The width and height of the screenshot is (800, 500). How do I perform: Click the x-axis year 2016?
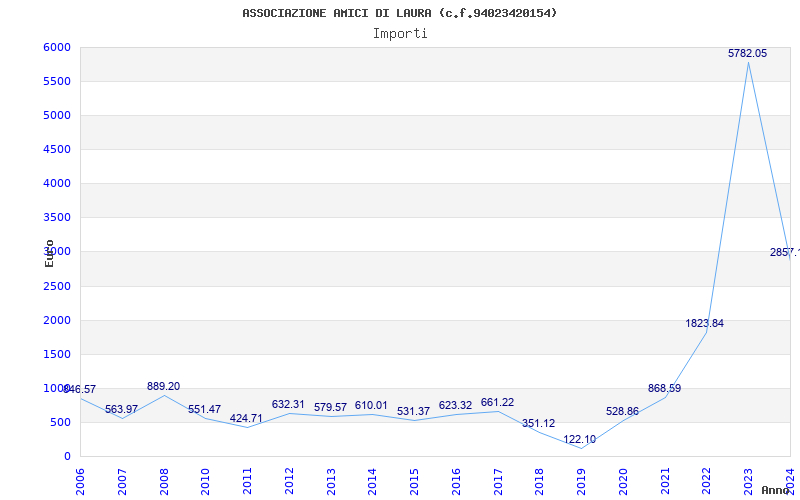(456, 482)
